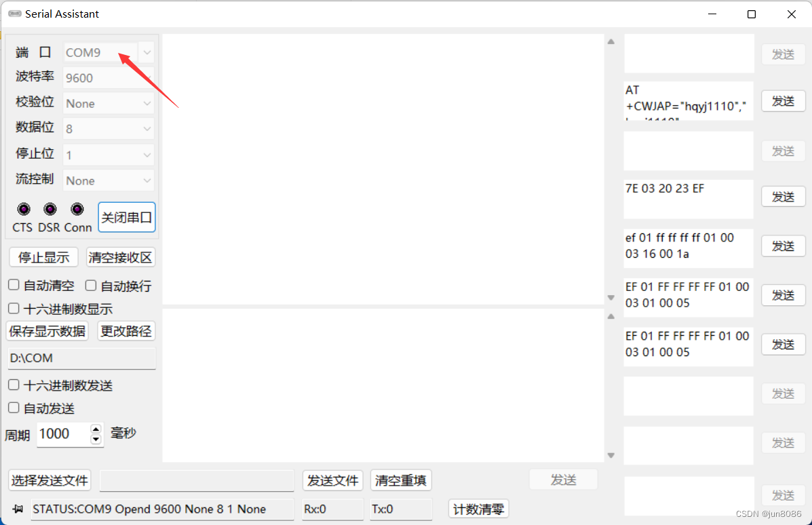812x525 pixels.
Task: Click the DSR indicator light
Action: [x=50, y=209]
